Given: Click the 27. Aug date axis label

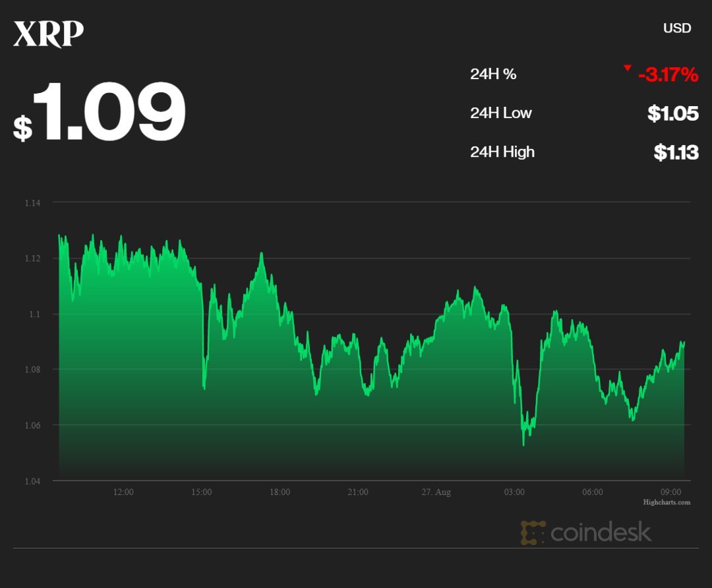Looking at the screenshot, I should pos(436,492).
